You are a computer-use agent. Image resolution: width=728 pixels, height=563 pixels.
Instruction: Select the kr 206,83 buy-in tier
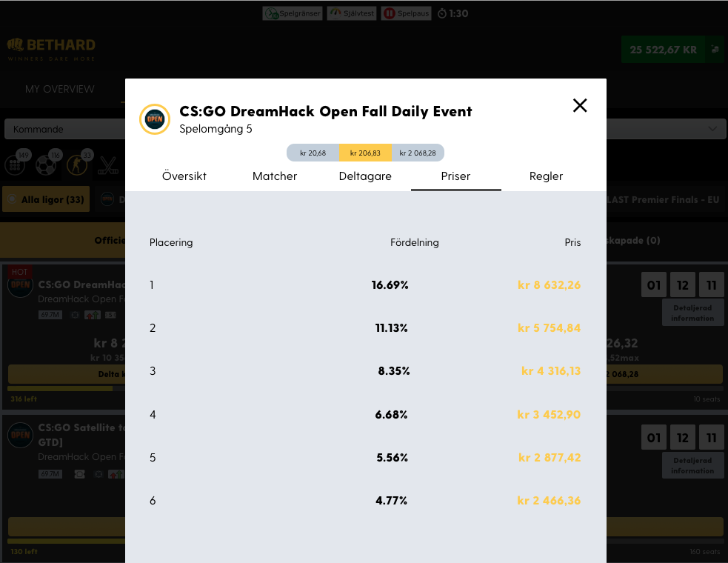pos(366,153)
